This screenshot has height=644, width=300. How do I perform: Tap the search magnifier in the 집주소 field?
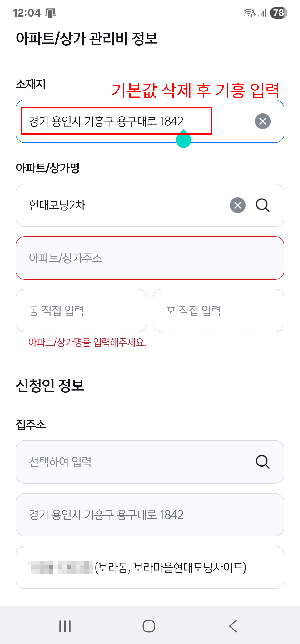262,462
